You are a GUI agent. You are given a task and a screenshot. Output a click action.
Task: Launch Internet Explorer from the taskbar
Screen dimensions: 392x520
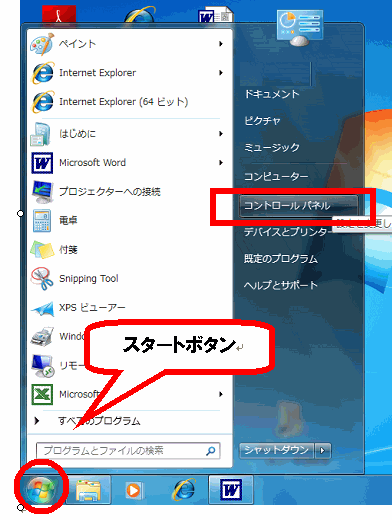click(x=184, y=489)
